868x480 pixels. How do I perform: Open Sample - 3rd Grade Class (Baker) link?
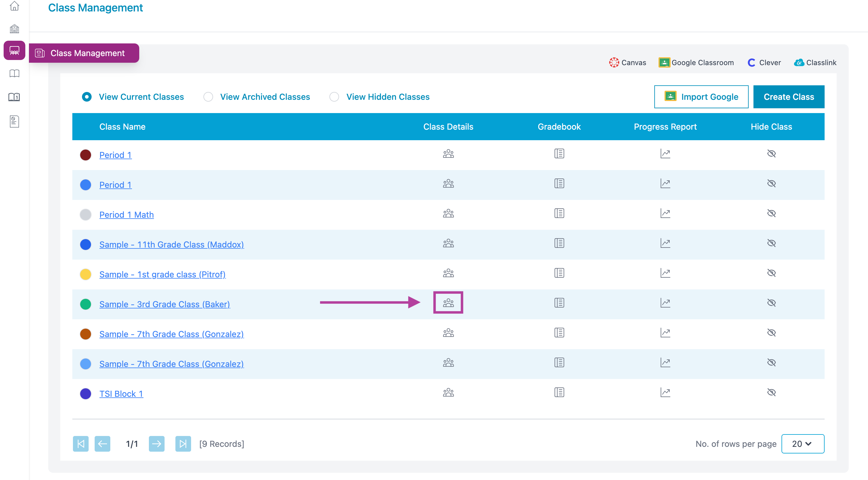165,305
